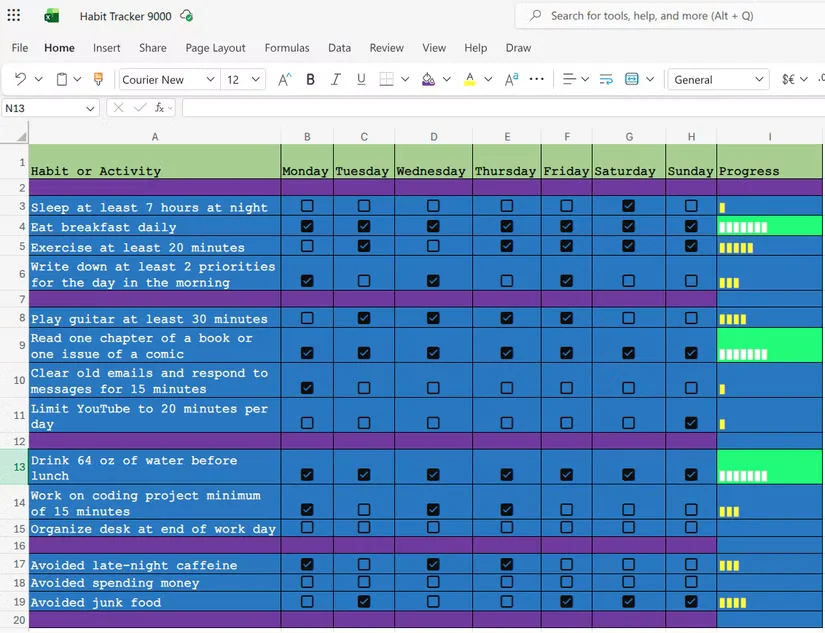Select column A header
The image size is (825, 633).
(155, 137)
